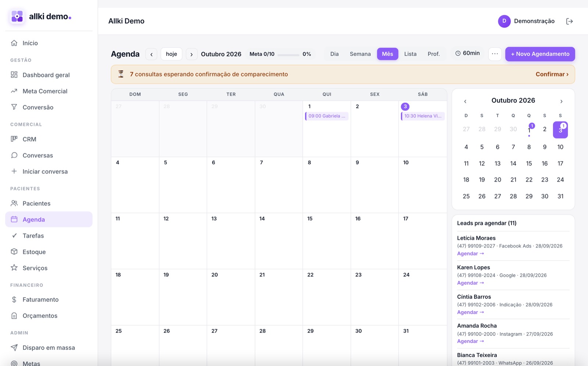Open the Agenda sidebar item
The image size is (588, 366).
[x=49, y=220]
